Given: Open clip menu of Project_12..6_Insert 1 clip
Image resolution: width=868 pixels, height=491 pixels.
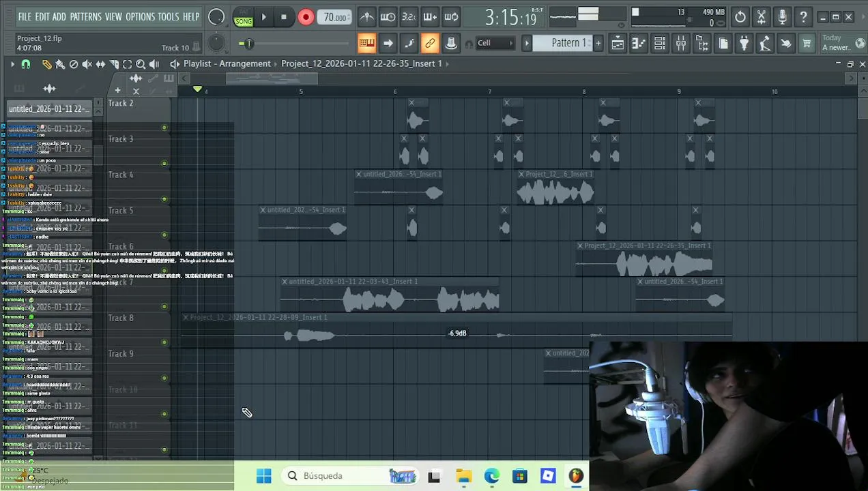Looking at the screenshot, I should [521, 175].
